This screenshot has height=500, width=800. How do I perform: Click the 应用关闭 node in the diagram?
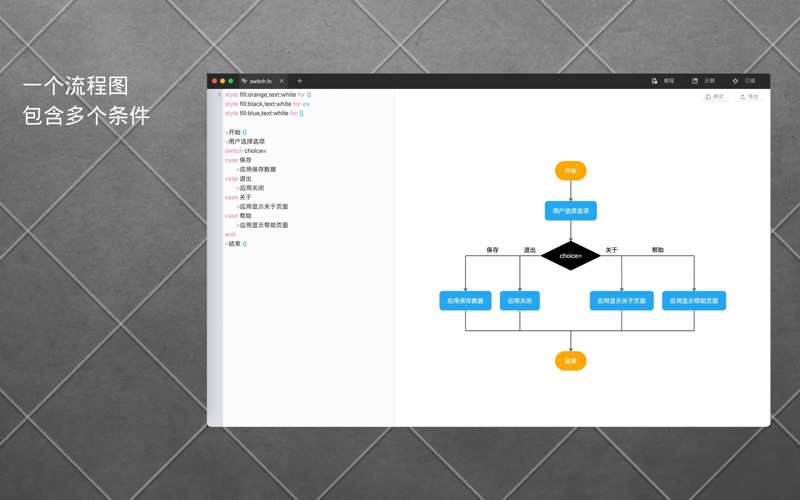click(x=520, y=301)
